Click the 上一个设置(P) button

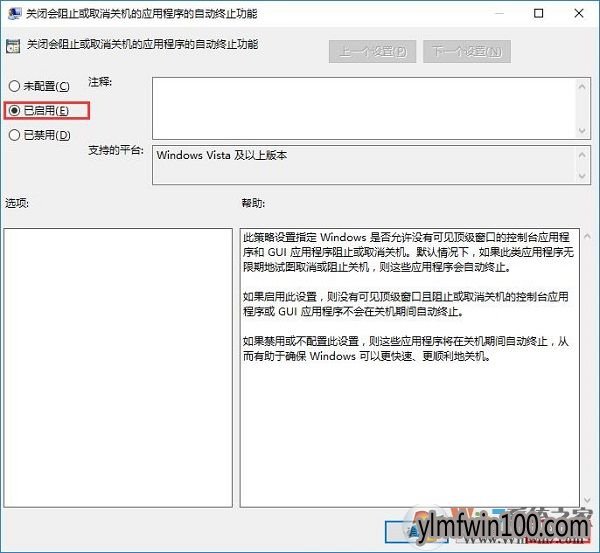coord(372,51)
